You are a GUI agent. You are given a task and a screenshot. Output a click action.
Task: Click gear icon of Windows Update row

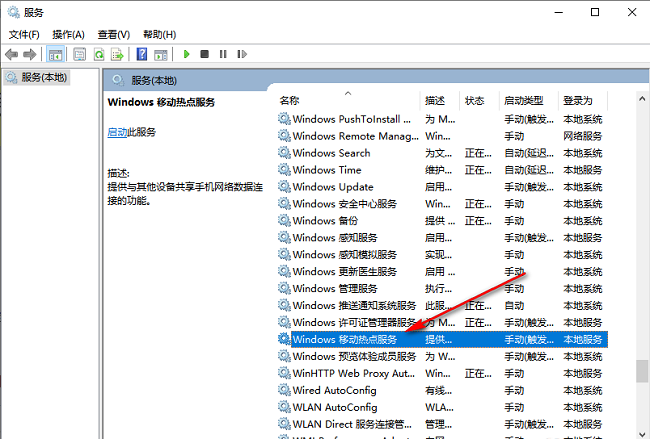click(284, 187)
